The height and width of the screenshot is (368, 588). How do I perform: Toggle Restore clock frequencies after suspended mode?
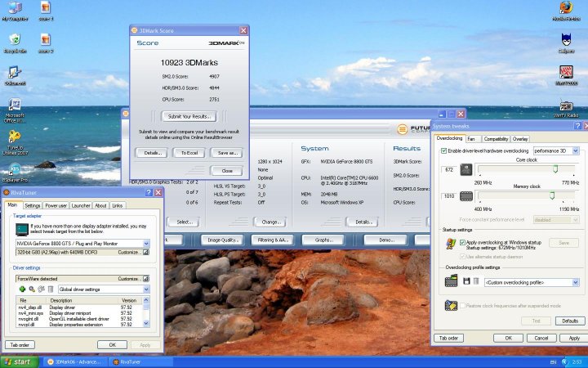point(462,306)
